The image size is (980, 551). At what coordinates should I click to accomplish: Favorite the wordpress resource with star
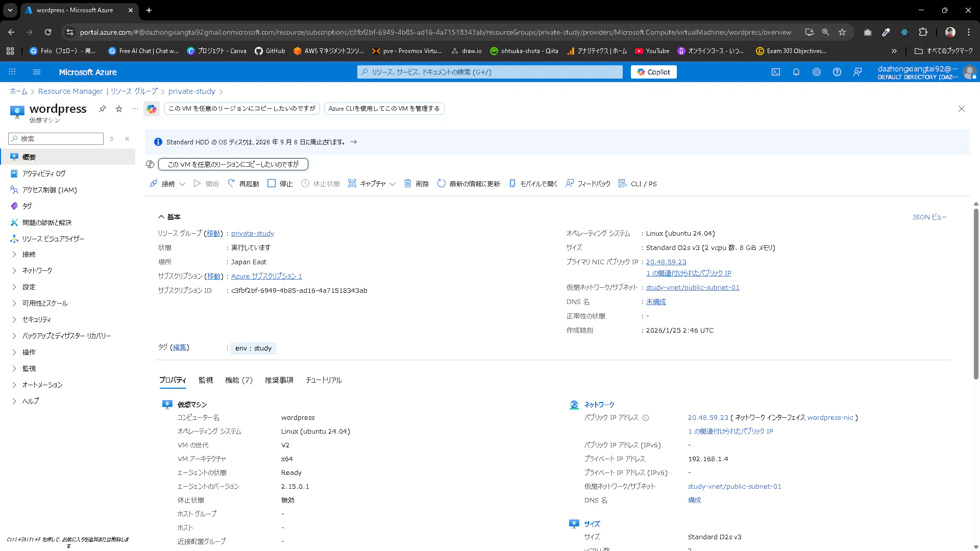(119, 109)
